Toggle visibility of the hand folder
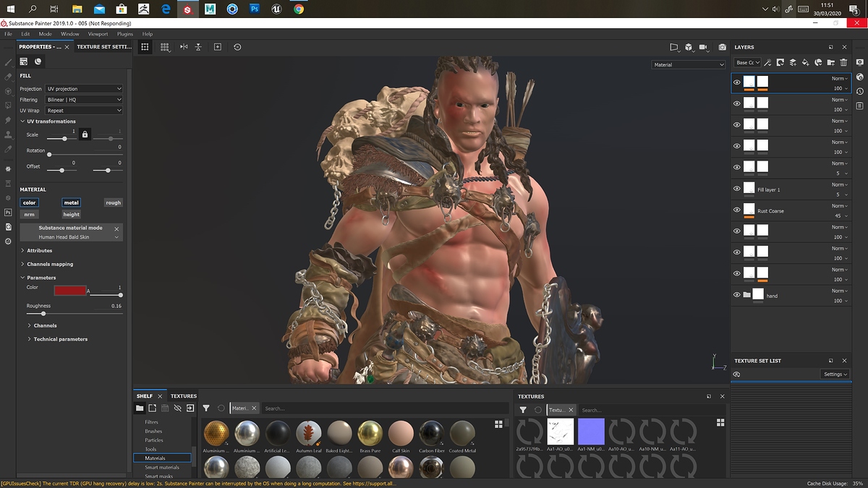The height and width of the screenshot is (488, 868). tap(737, 295)
